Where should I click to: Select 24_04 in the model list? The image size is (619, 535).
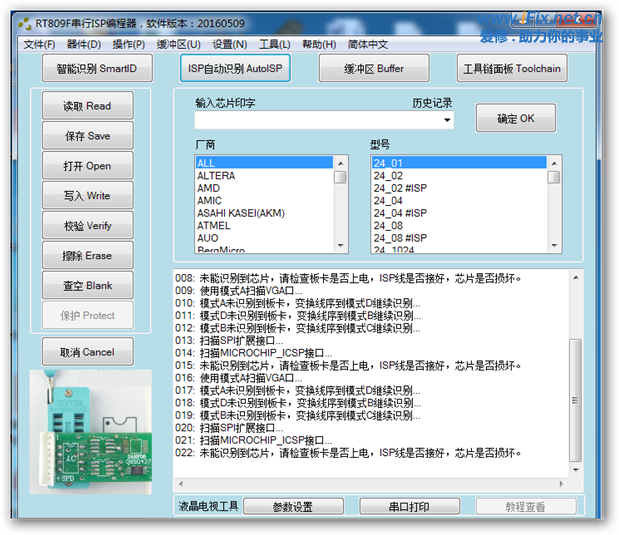point(387,200)
